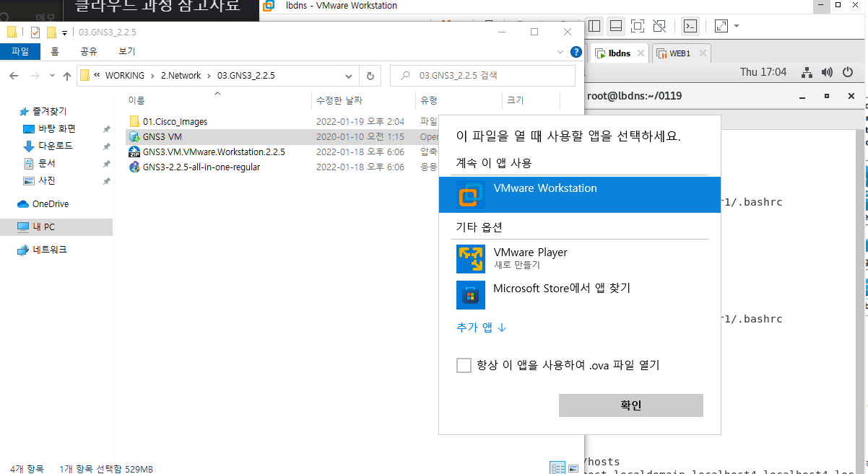This screenshot has height=474, width=868.
Task: Click WORKING in the address breadcrumb
Action: tap(125, 76)
